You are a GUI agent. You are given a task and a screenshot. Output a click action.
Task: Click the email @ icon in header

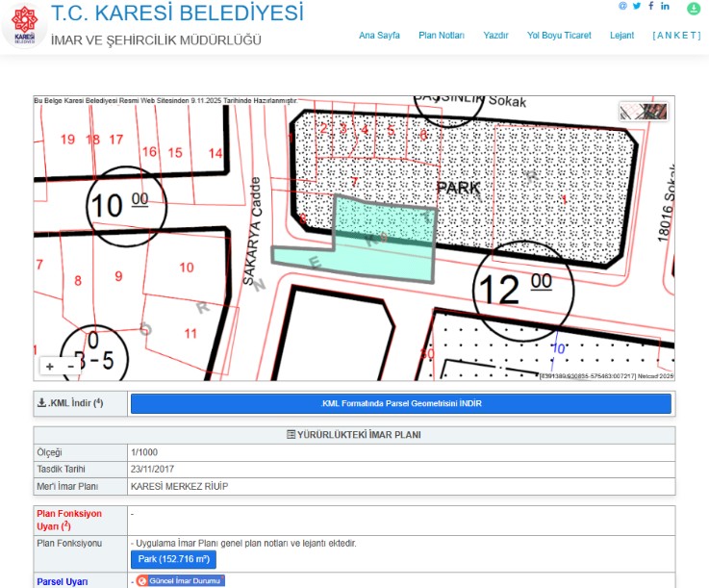tap(622, 6)
